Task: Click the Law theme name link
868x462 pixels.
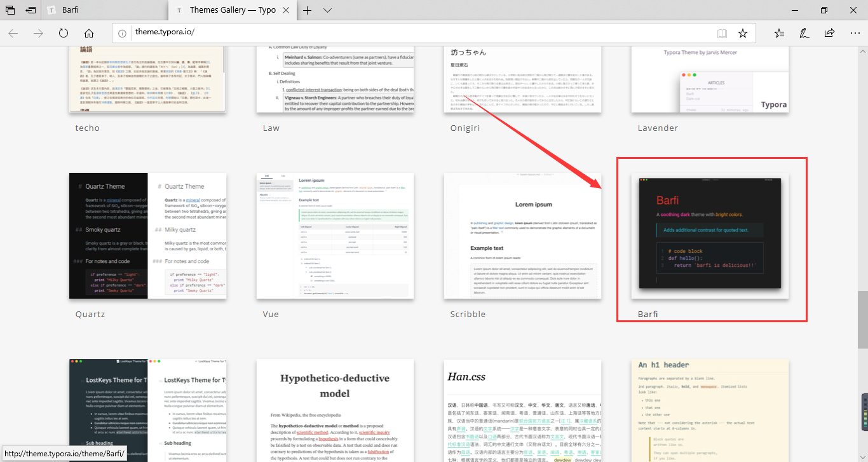Action: pos(271,128)
